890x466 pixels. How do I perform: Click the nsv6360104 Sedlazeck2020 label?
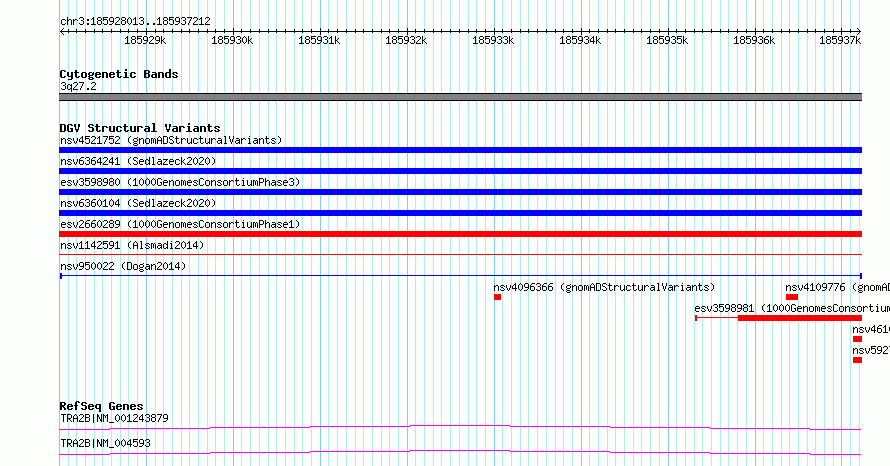click(138, 203)
